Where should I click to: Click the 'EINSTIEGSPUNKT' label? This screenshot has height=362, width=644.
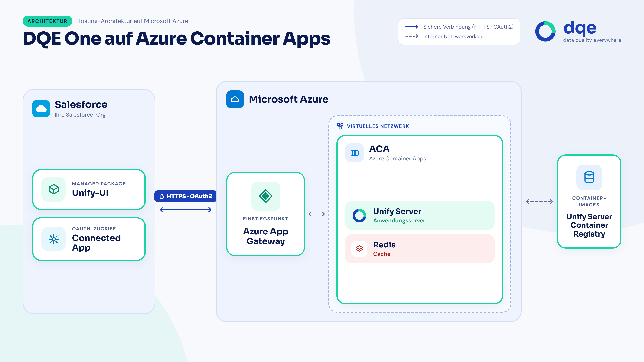click(x=265, y=219)
